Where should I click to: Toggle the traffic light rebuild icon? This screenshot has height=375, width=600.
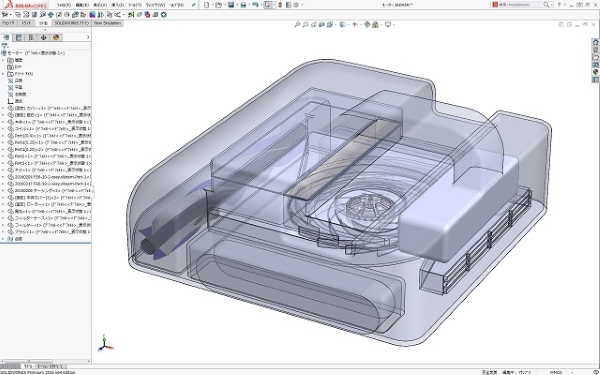pos(280,5)
